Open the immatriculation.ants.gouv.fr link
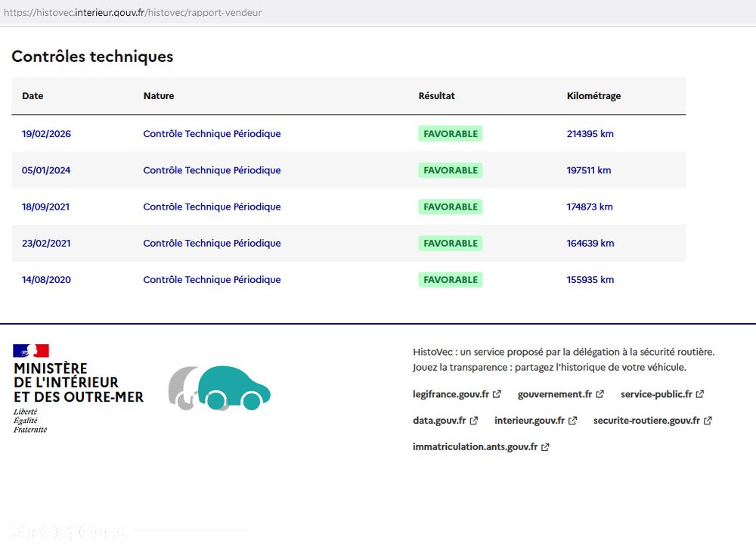Viewport: 756px width, 547px height. (475, 447)
